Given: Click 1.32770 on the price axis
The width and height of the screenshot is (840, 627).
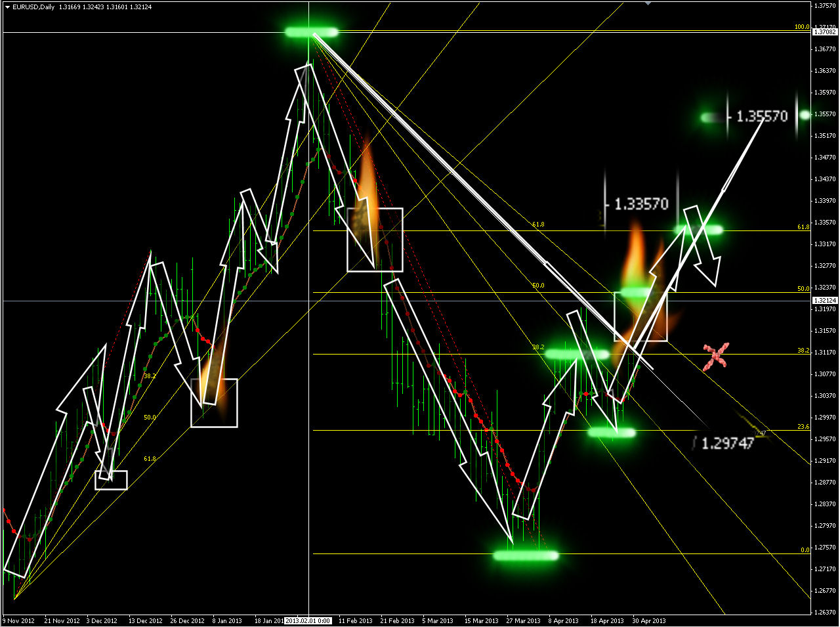Looking at the screenshot, I should tap(826, 266).
